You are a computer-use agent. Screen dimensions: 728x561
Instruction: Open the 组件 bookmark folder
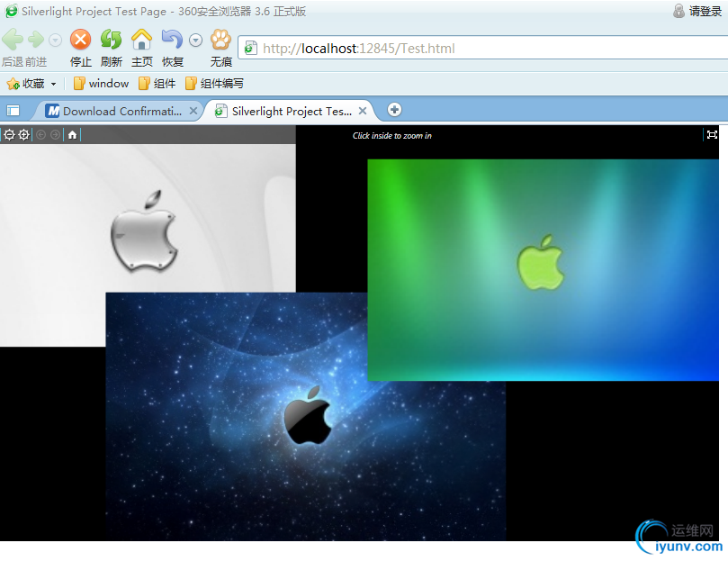pos(157,84)
